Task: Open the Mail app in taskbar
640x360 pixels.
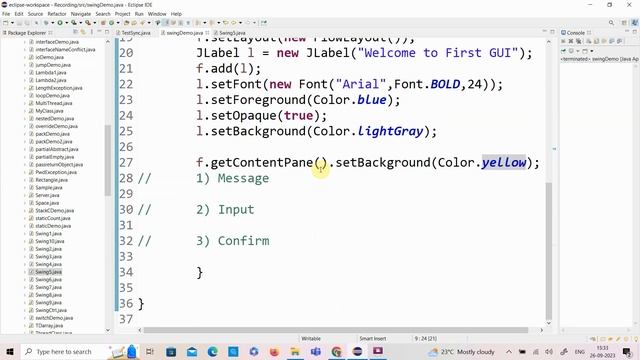Action: (192, 351)
